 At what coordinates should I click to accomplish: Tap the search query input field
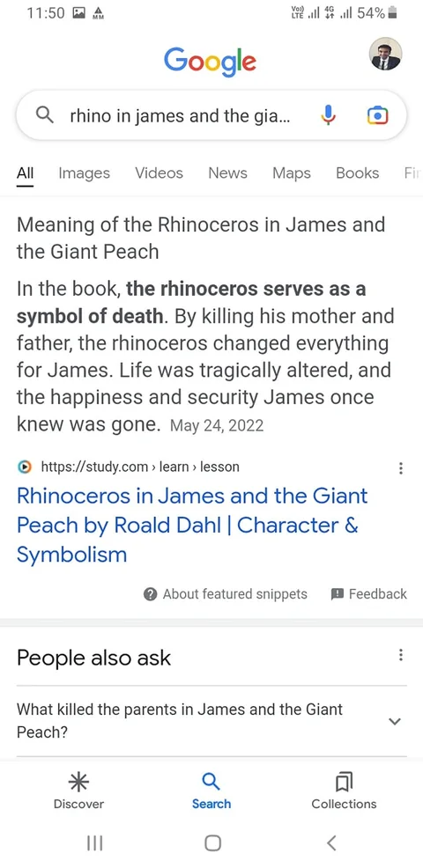(x=180, y=115)
